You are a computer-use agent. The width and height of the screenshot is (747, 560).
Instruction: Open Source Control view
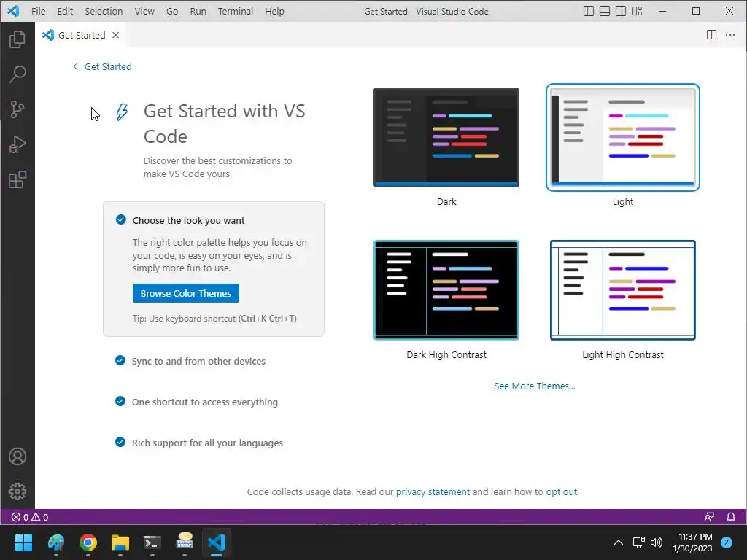18,109
